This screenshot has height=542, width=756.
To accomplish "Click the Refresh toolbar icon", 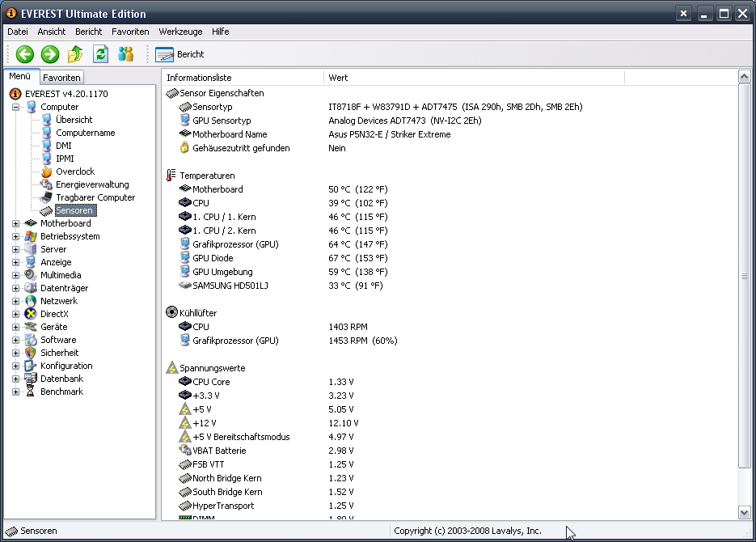I will point(100,54).
